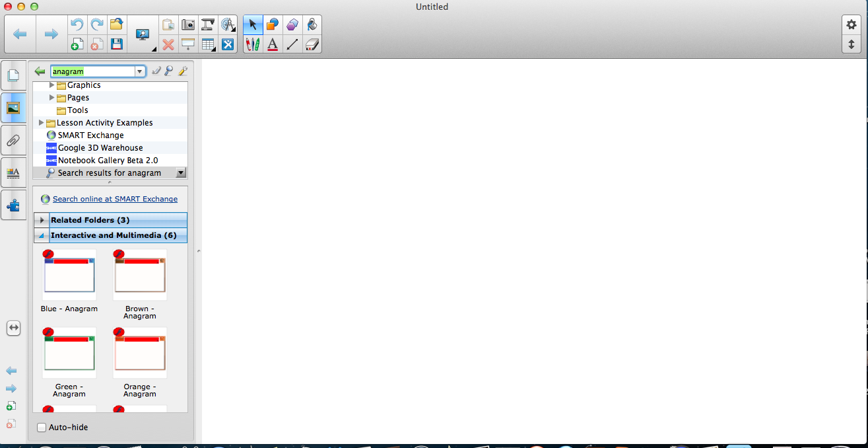Enable the Auto-hide checkbox
This screenshot has width=868, height=448.
coord(42,428)
